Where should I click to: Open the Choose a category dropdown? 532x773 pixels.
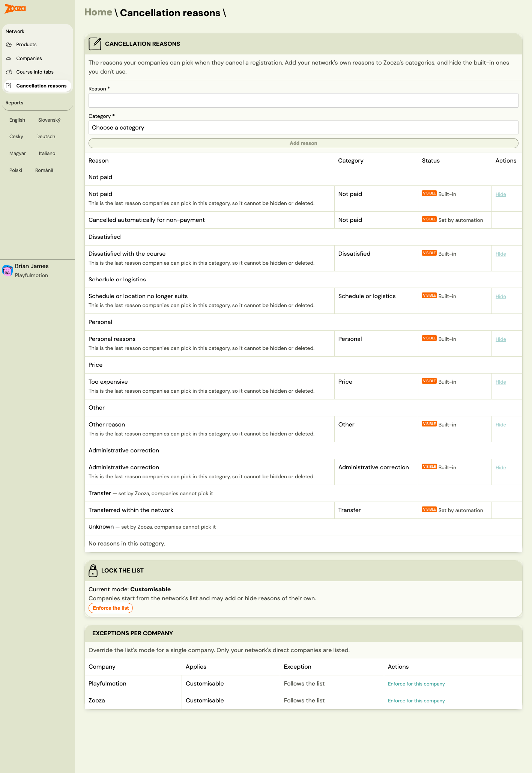[x=303, y=128]
